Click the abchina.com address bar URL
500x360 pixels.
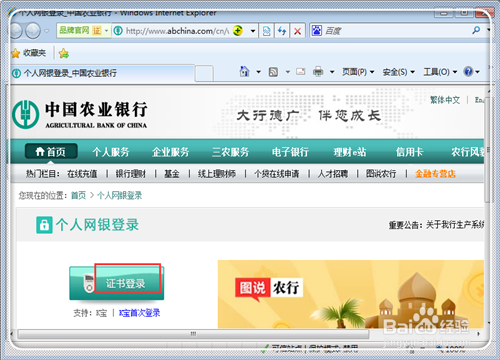(177, 31)
